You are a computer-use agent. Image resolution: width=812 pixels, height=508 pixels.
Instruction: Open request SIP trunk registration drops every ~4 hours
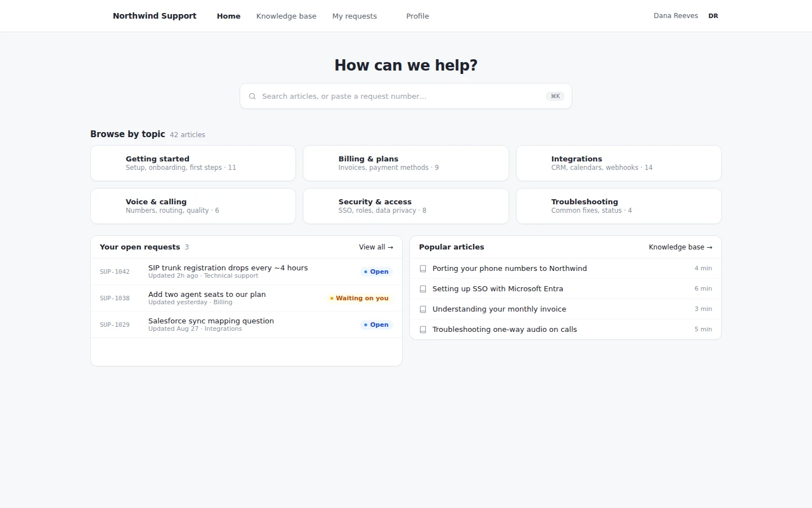pyautogui.click(x=246, y=271)
